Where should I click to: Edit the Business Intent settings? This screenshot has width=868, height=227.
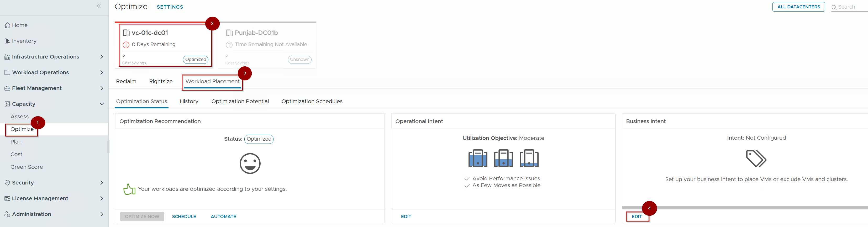[x=636, y=217]
